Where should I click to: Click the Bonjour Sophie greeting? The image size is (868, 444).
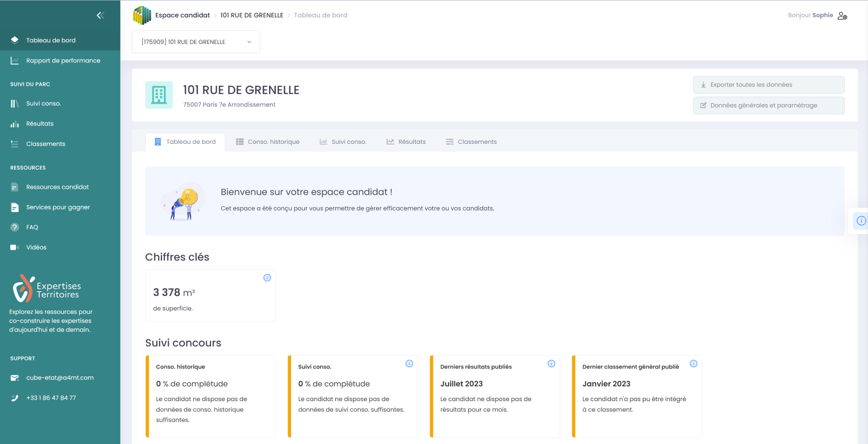(x=810, y=15)
